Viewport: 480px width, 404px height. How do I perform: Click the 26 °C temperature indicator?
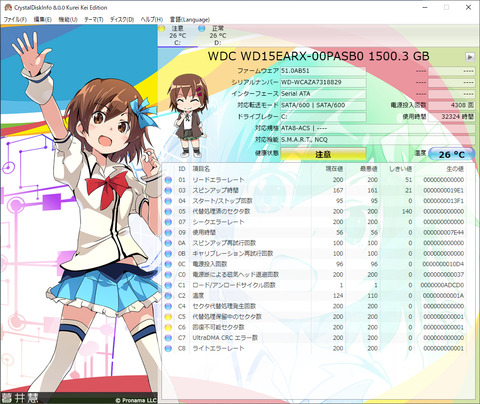[x=451, y=154]
